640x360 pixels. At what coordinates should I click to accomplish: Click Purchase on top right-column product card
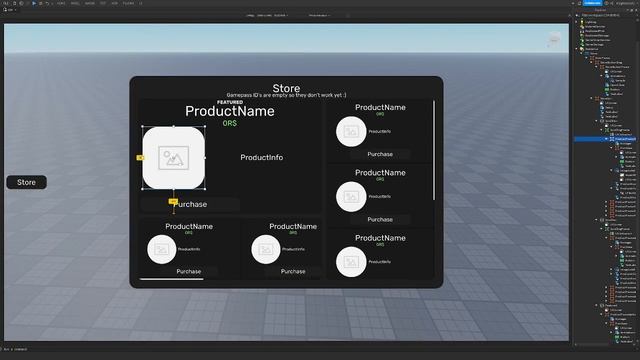[x=380, y=154]
